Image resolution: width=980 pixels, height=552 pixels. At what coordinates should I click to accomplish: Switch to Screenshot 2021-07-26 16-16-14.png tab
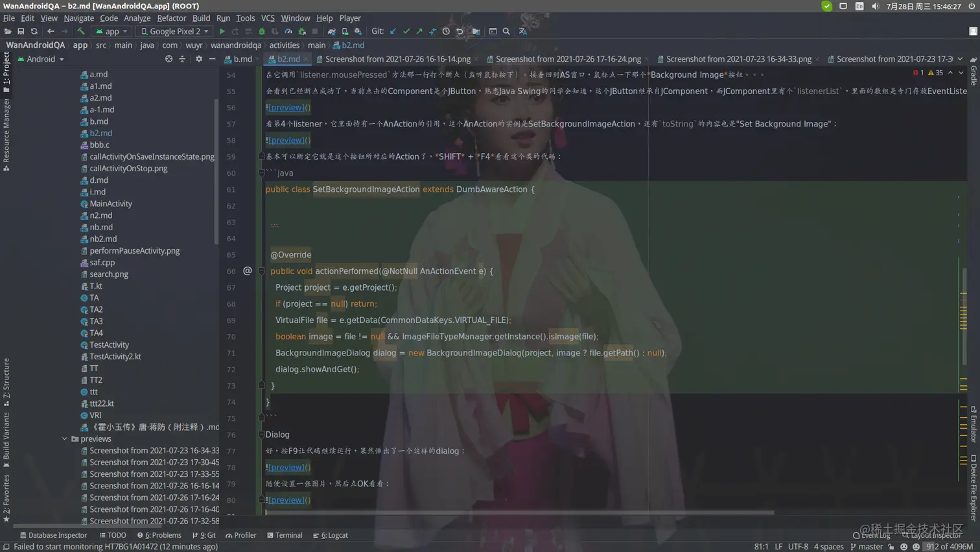397,59
